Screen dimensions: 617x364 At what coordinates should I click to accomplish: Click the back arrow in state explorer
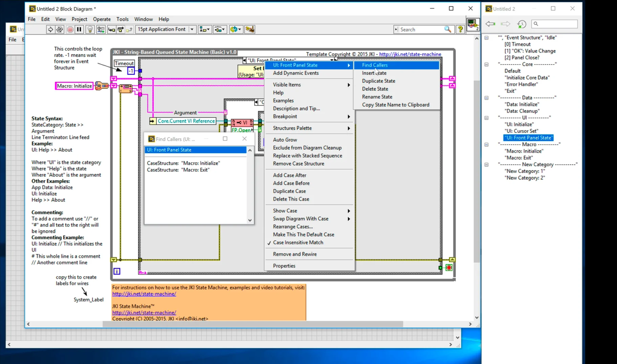coord(490,24)
